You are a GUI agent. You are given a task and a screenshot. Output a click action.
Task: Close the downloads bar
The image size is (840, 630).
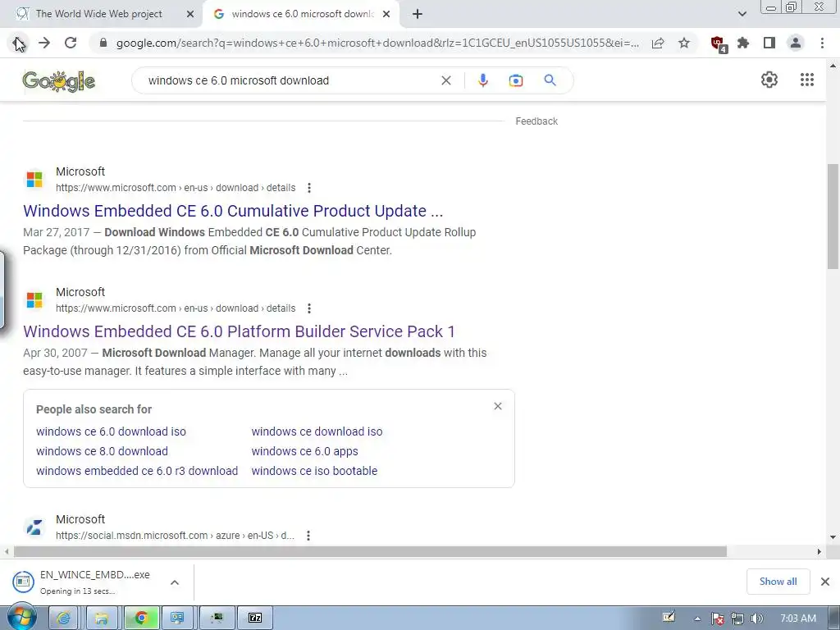coord(825,582)
